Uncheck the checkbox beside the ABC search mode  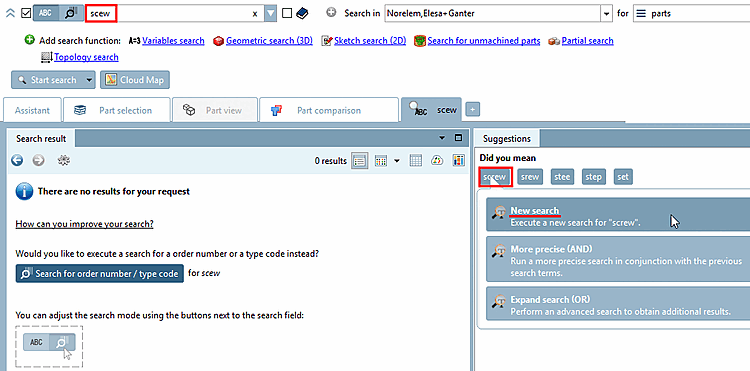(x=26, y=14)
